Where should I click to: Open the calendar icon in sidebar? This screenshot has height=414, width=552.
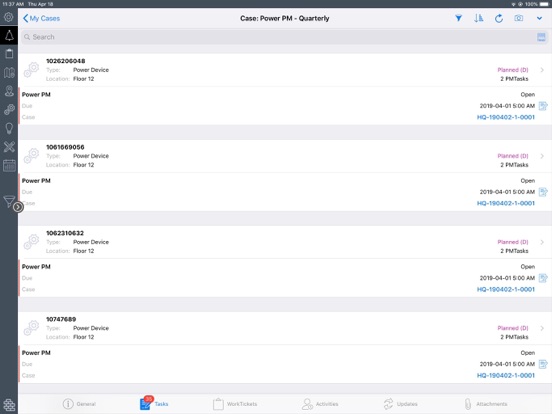click(9, 165)
